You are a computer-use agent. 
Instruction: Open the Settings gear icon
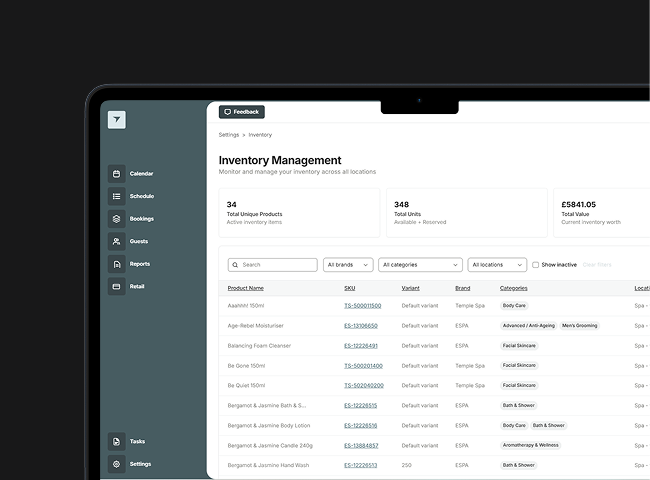tap(116, 464)
